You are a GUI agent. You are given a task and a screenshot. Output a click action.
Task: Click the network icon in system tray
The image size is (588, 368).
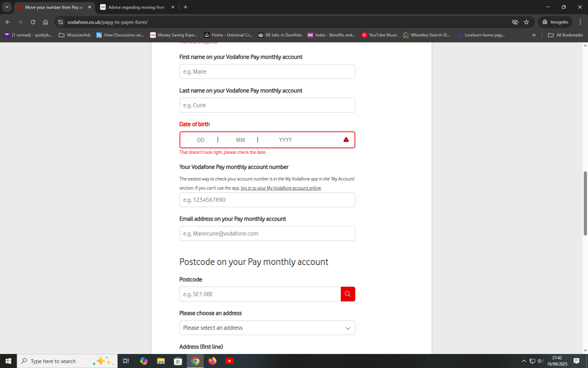532,361
